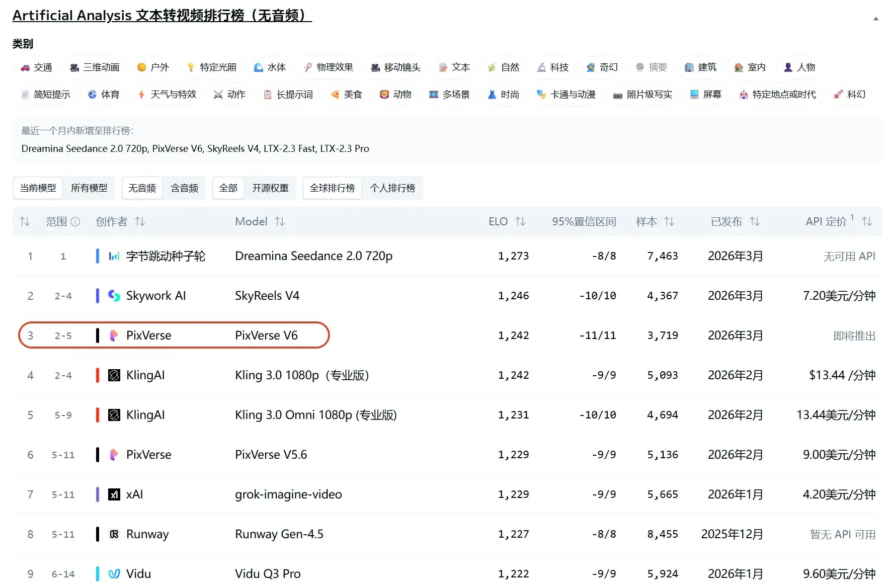The height and width of the screenshot is (588, 885).
Task: Click the Skywork AI logo icon
Action: (114, 296)
